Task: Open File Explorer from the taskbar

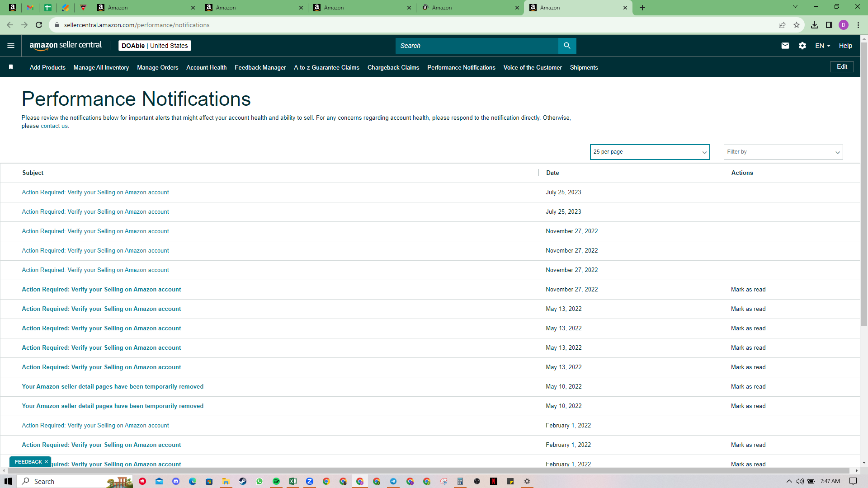Action: pyautogui.click(x=226, y=481)
